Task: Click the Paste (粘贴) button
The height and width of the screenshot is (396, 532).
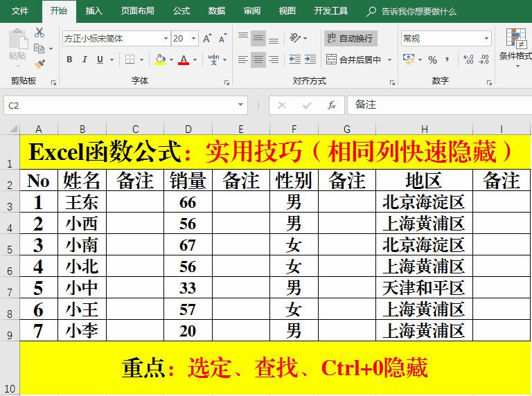Action: tap(17, 46)
